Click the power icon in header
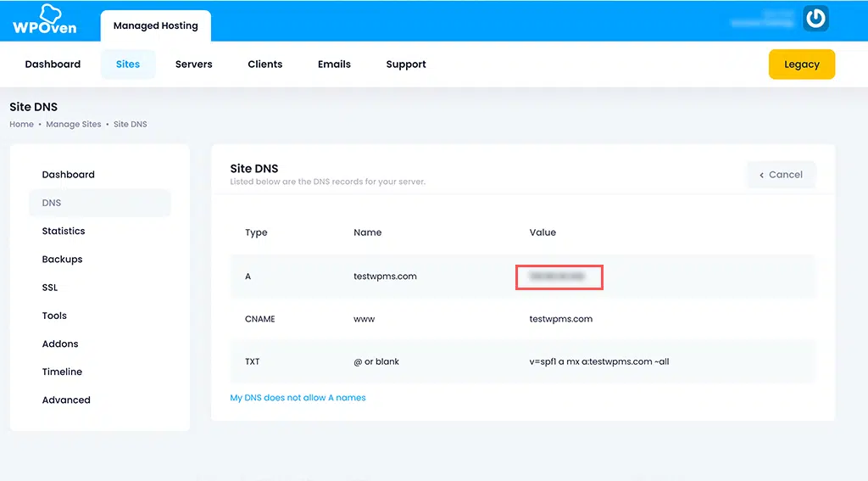Viewport: 868px width, 481px height. (815, 20)
